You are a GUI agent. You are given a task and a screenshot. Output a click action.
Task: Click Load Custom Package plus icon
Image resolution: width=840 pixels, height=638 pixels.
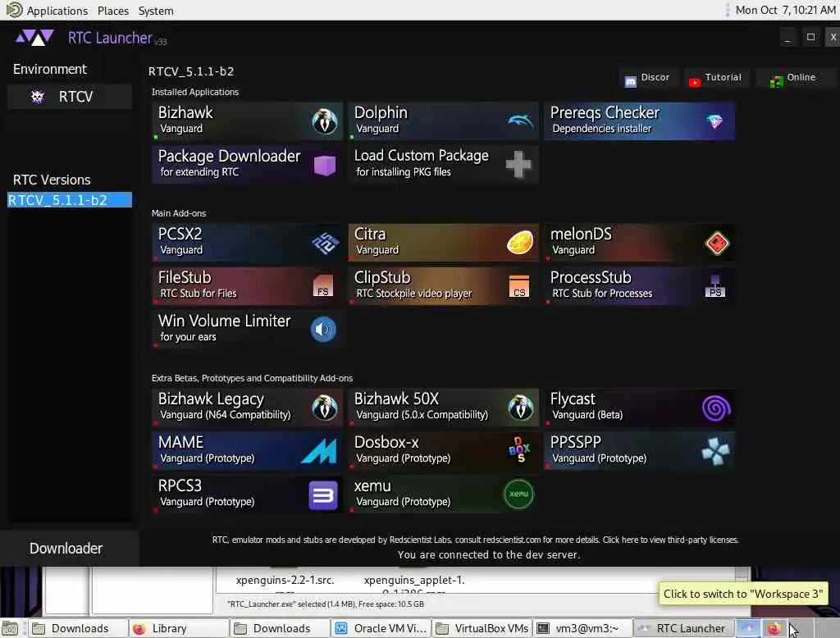(518, 164)
